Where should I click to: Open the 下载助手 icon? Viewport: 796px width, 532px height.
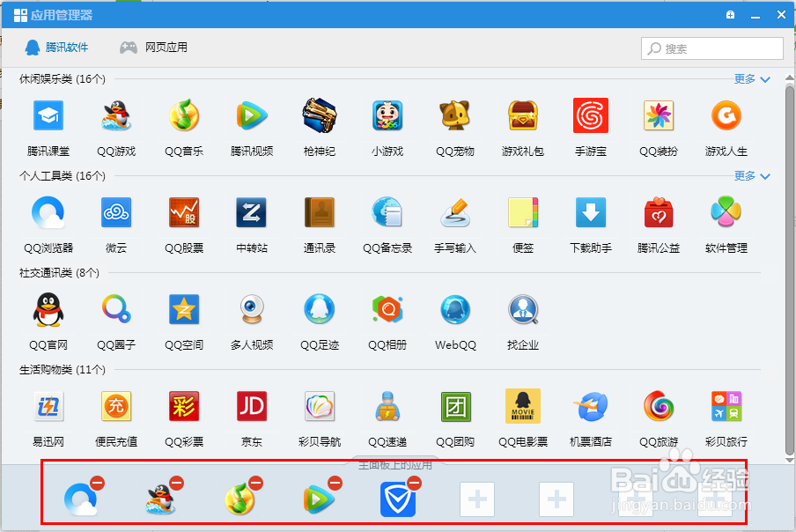[591, 212]
